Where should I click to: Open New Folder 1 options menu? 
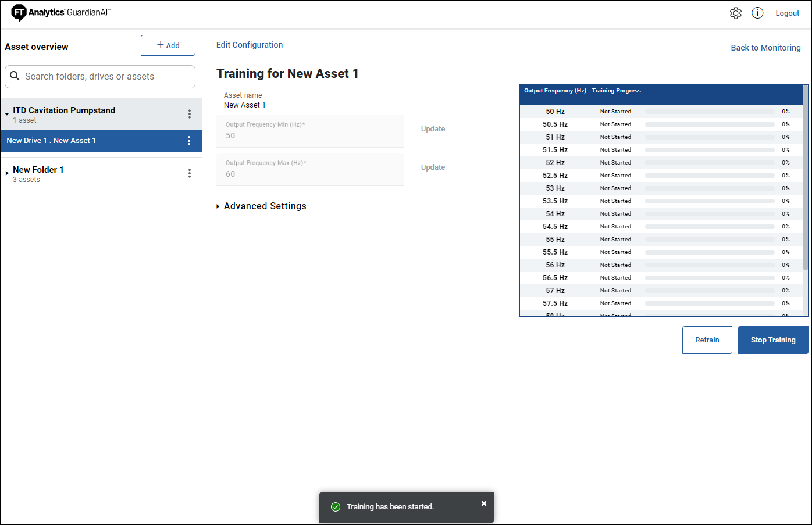coord(189,173)
